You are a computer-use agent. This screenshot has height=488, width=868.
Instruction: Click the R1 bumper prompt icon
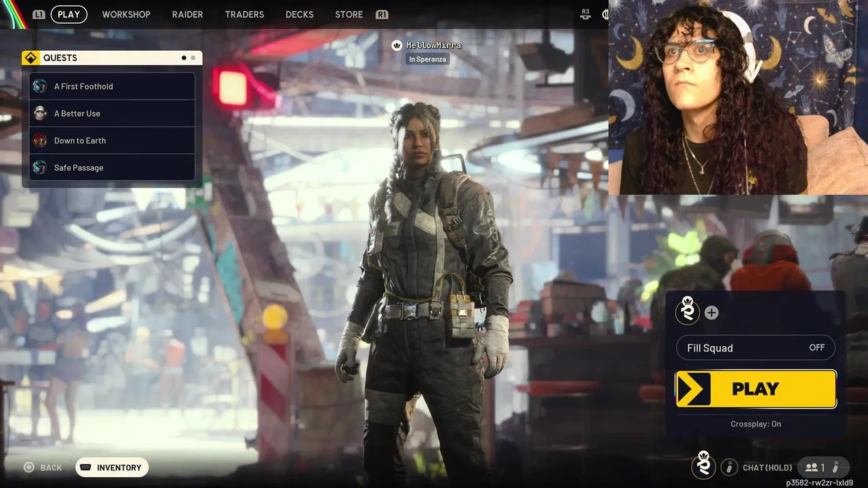click(x=382, y=14)
